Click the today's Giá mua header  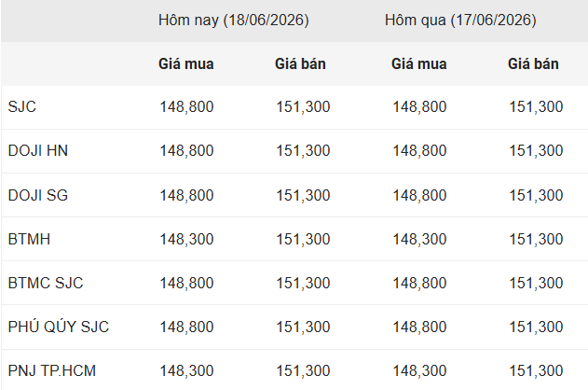pyautogui.click(x=186, y=63)
